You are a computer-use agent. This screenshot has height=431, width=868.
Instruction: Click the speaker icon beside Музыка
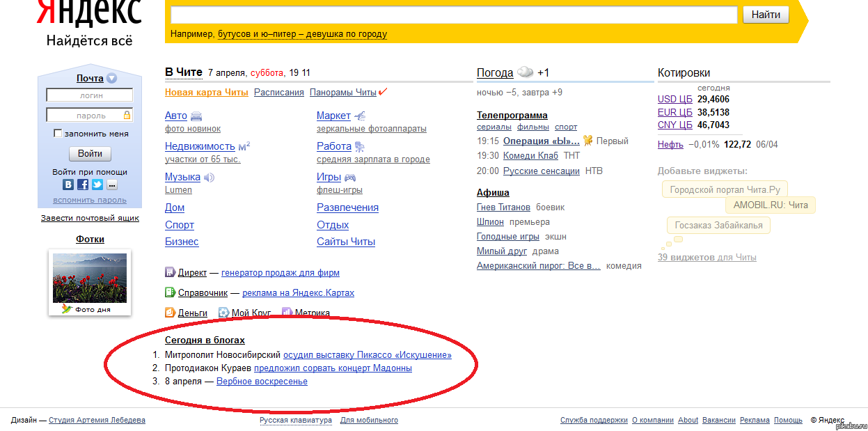[x=209, y=178]
